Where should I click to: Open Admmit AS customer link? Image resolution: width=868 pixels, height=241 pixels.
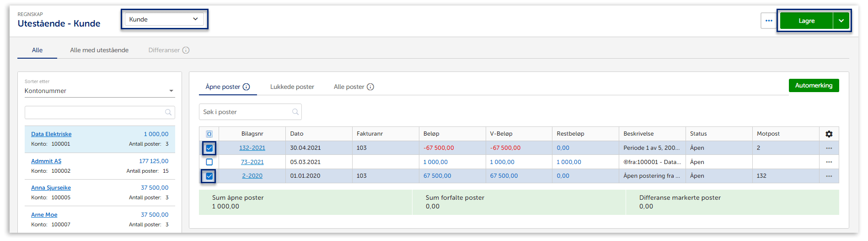tap(46, 161)
